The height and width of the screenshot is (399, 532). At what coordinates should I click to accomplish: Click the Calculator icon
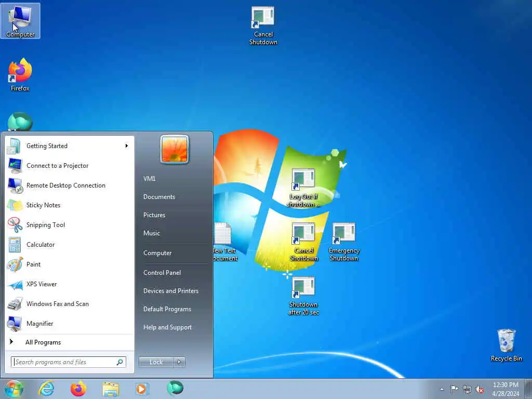(x=15, y=245)
